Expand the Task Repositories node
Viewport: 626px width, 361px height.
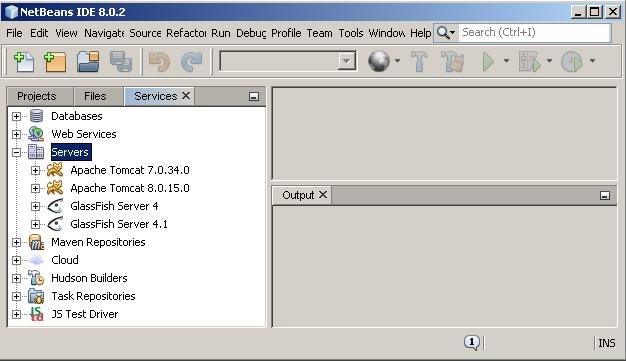coord(16,296)
